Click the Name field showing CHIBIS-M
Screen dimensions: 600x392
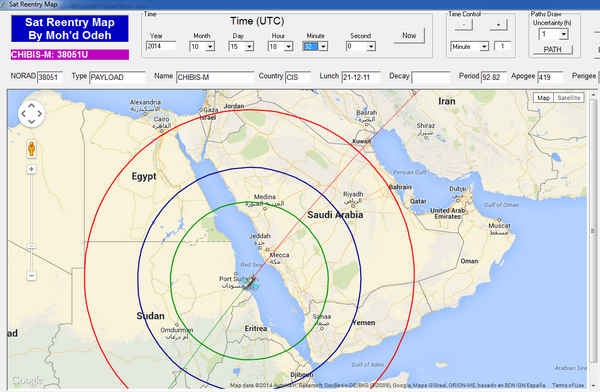(215, 77)
